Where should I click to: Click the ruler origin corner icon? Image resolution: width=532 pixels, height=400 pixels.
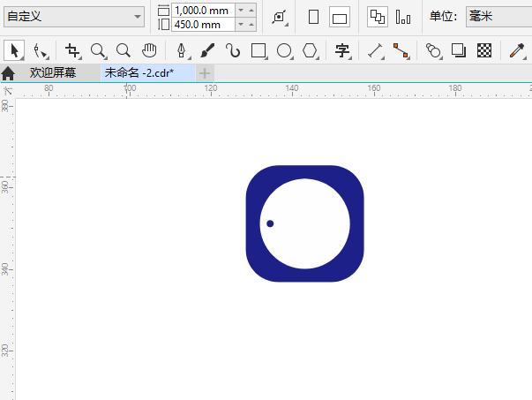pos(7,91)
